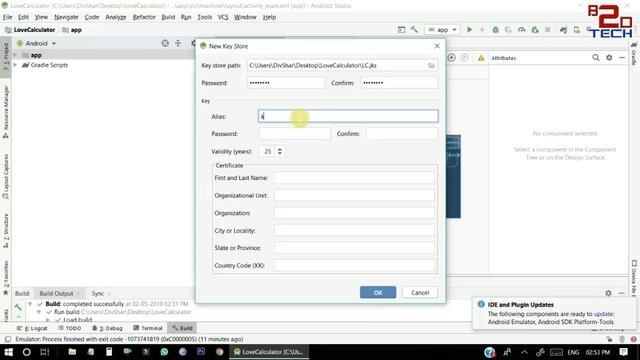Click the City or Locality field
Viewport: 640px width, 360px height.
(354, 231)
